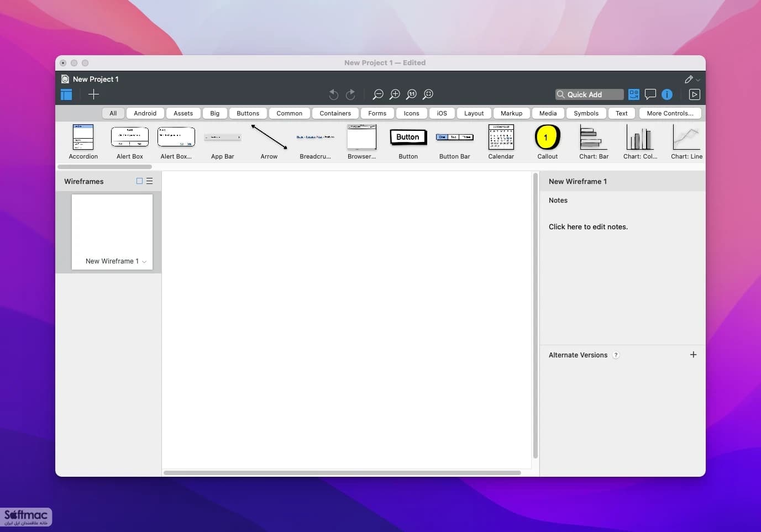
Task: Switch wireframes to thumbnail view
Action: click(139, 181)
